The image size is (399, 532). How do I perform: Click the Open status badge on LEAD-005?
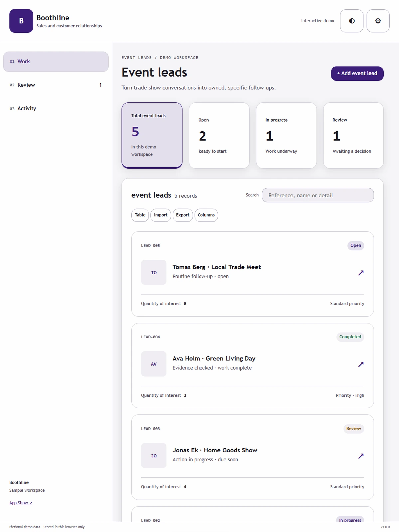pyautogui.click(x=356, y=246)
